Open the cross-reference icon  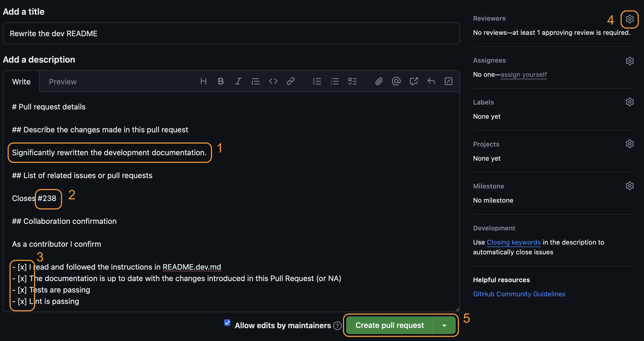414,81
